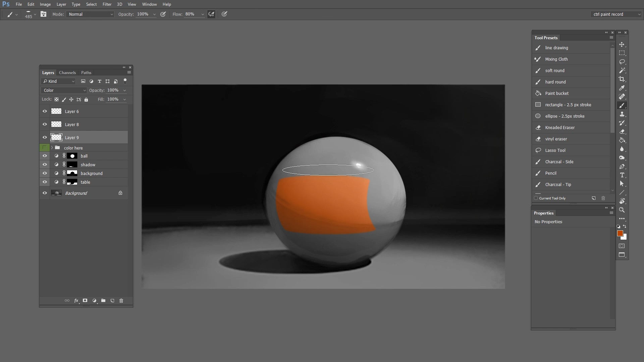The height and width of the screenshot is (362, 644).
Task: Select the Move tool
Action: tap(622, 44)
